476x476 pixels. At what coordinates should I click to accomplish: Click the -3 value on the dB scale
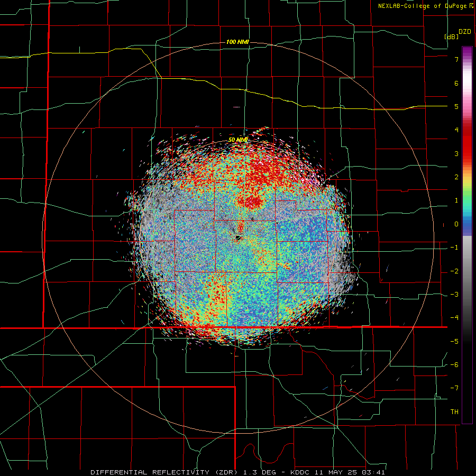454,295
